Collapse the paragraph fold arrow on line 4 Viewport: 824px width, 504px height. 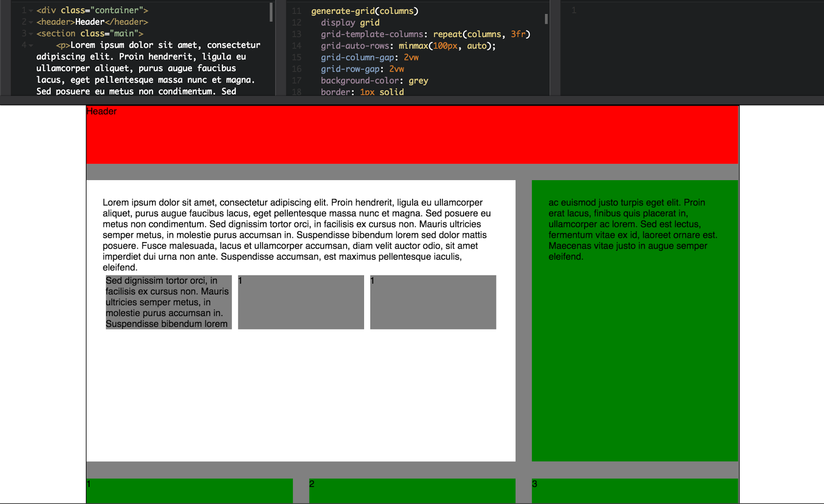[31, 45]
